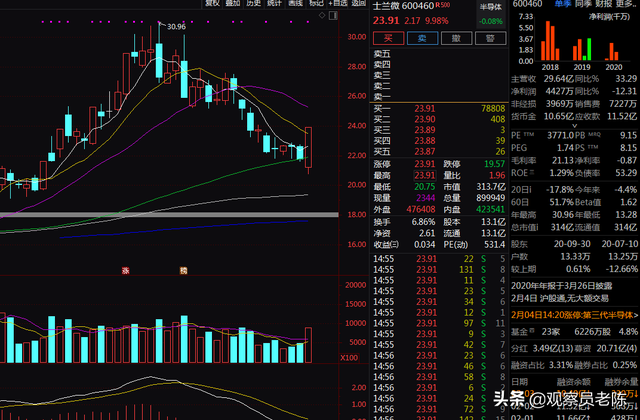This screenshot has height=420, width=640.
Task: Click the 主营收 29.64亿 value
Action: [x=559, y=79]
